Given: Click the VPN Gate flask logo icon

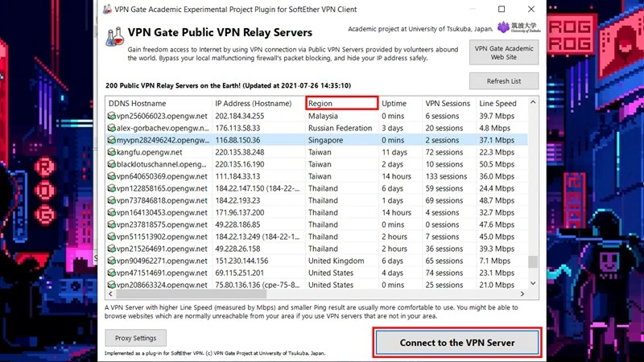Looking at the screenshot, I should coord(115,36).
